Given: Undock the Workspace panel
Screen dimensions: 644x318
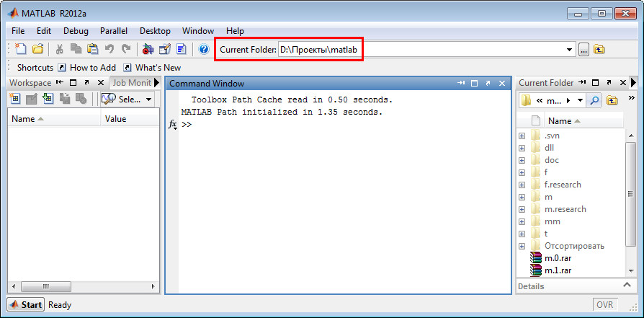Looking at the screenshot, I should coord(86,83).
